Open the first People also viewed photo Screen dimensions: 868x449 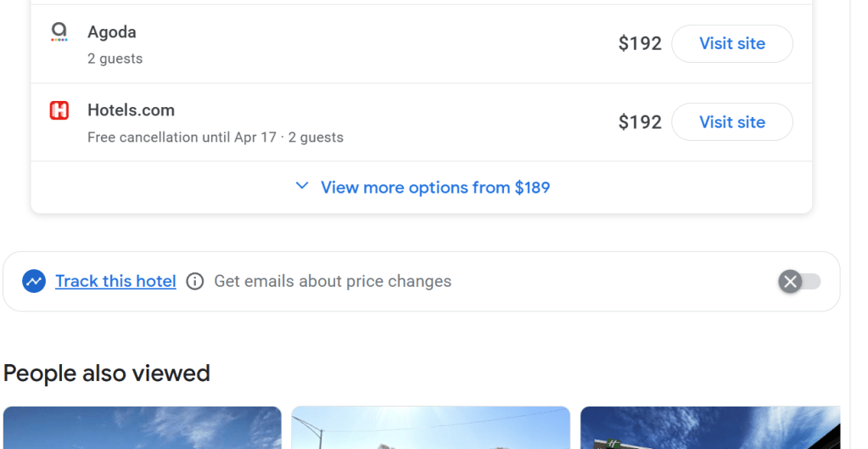(142, 428)
